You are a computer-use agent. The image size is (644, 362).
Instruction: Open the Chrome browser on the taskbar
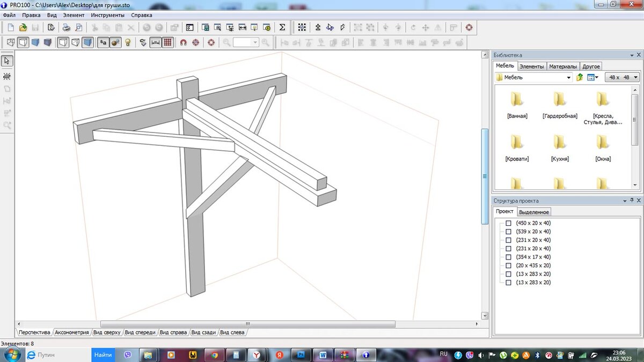tap(214, 354)
